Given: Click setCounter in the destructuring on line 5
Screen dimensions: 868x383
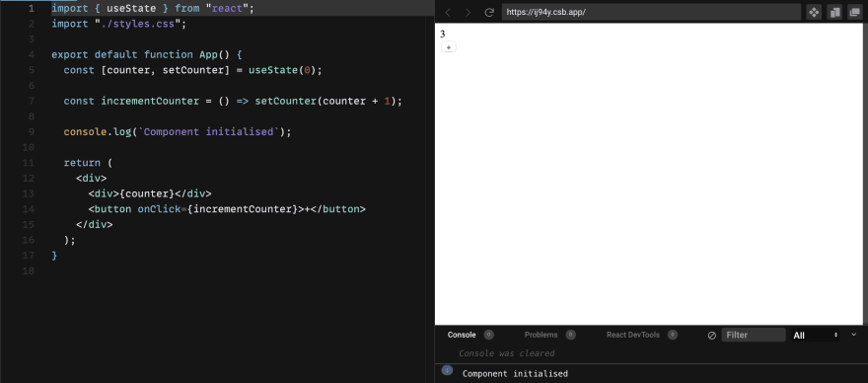Looking at the screenshot, I should click(192, 70).
